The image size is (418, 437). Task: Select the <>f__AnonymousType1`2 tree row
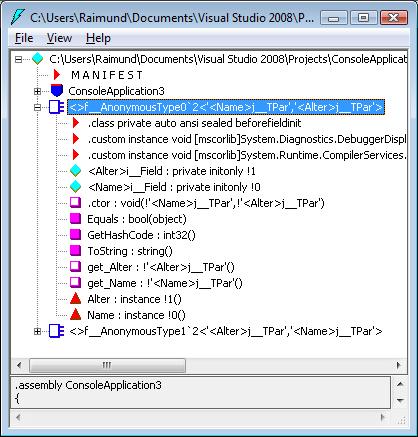tap(226, 331)
